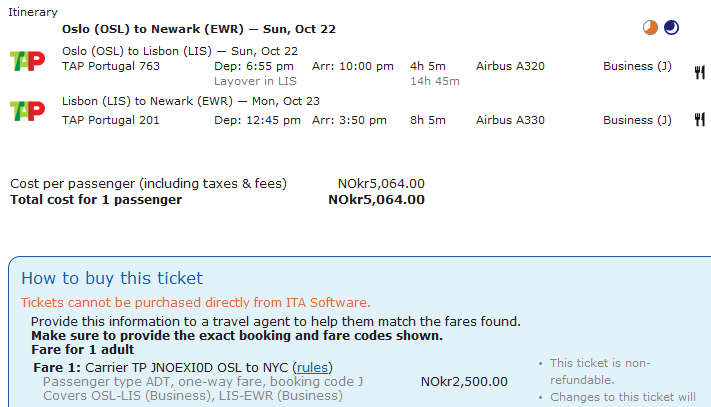
Task: Open the fare rules link
Action: click(314, 367)
